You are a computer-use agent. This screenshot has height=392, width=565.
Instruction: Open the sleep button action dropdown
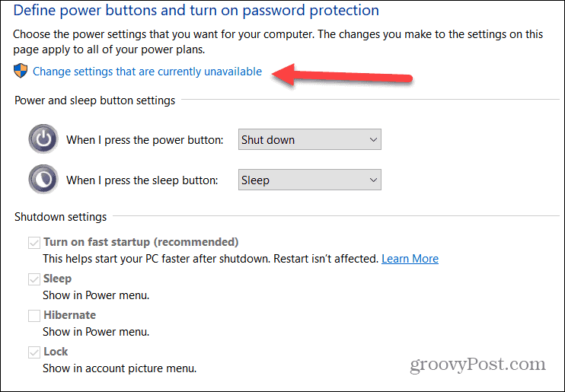click(x=309, y=180)
